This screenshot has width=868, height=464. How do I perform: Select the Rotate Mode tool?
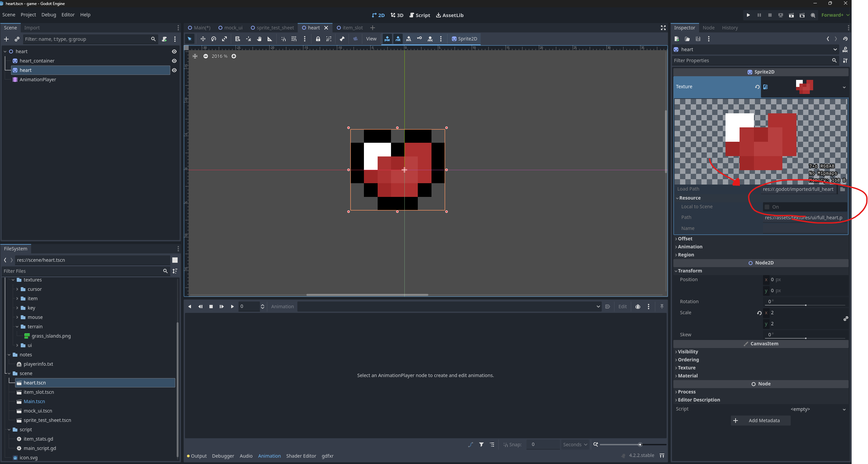[x=214, y=39]
